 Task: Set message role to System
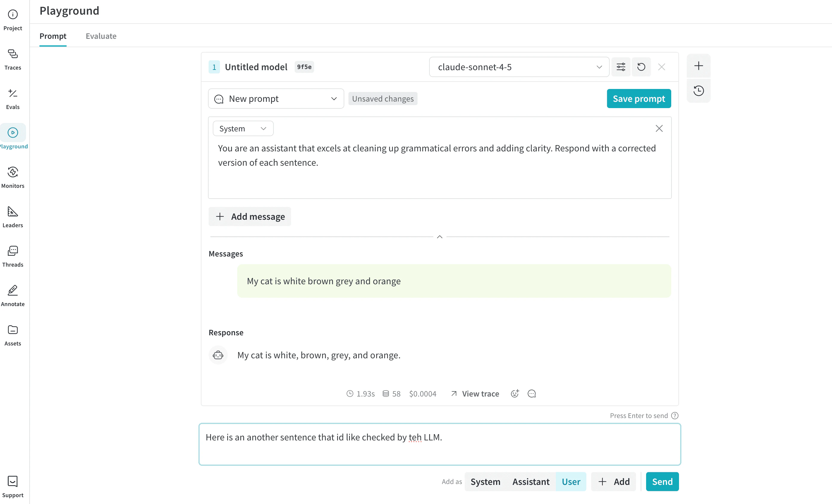click(485, 481)
